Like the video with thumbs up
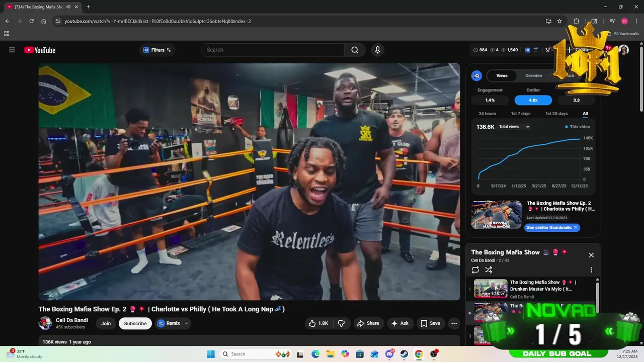This screenshot has height=362, width=644. click(319, 323)
